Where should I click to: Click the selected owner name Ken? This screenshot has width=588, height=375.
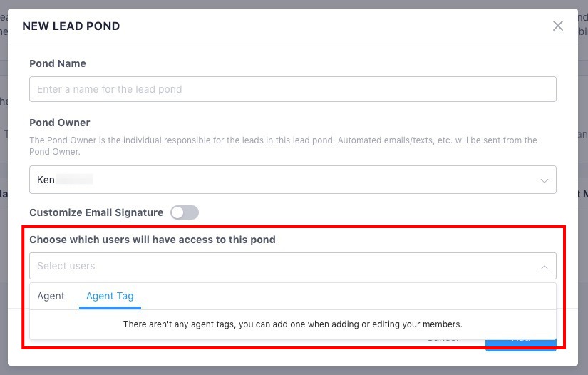tap(46, 180)
